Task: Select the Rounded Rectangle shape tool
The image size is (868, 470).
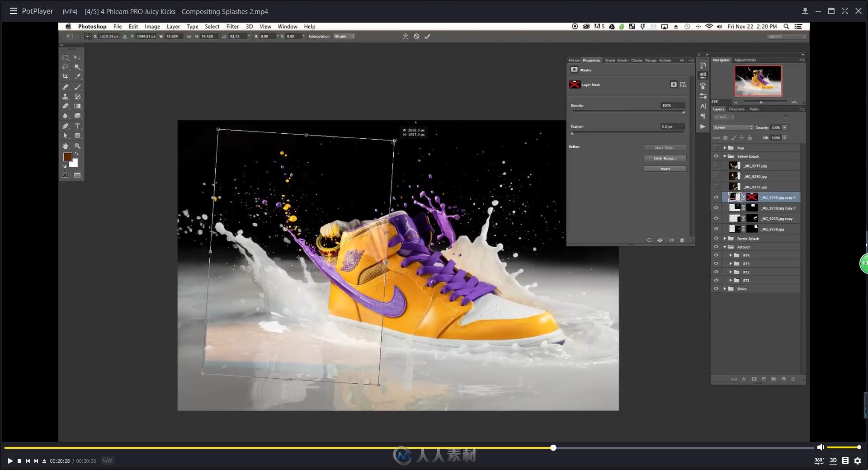Action: (77, 136)
